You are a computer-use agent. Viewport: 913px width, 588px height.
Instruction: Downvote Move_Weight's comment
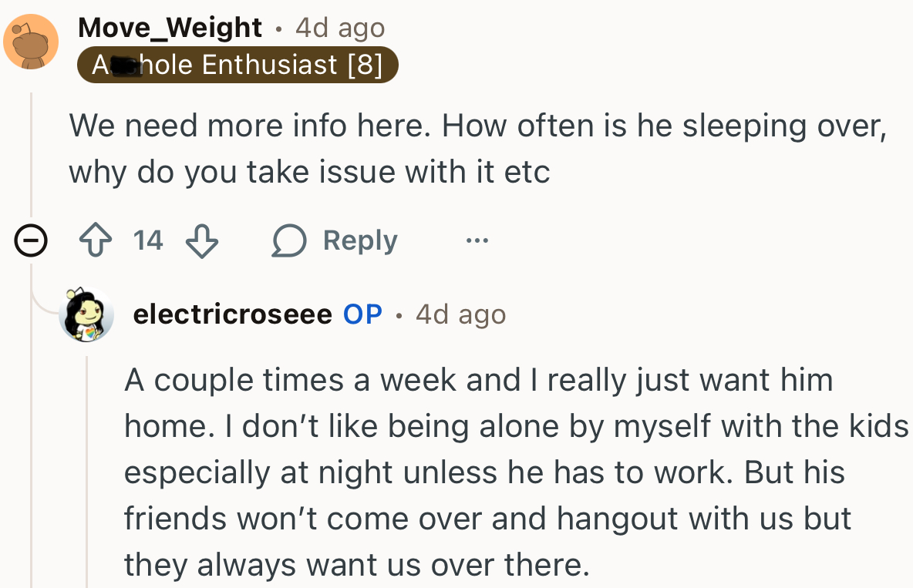[x=201, y=240]
